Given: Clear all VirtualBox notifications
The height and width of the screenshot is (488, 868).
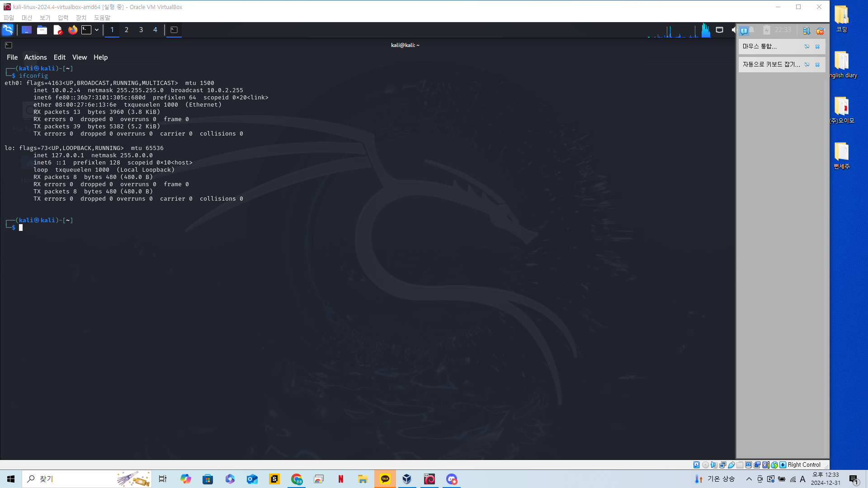Looking at the screenshot, I should 820,31.
